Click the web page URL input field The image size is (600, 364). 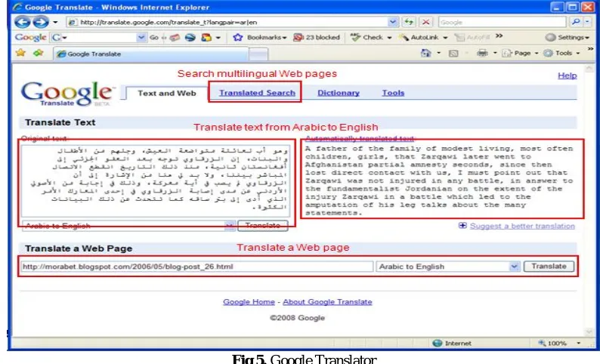pyautogui.click(x=196, y=267)
